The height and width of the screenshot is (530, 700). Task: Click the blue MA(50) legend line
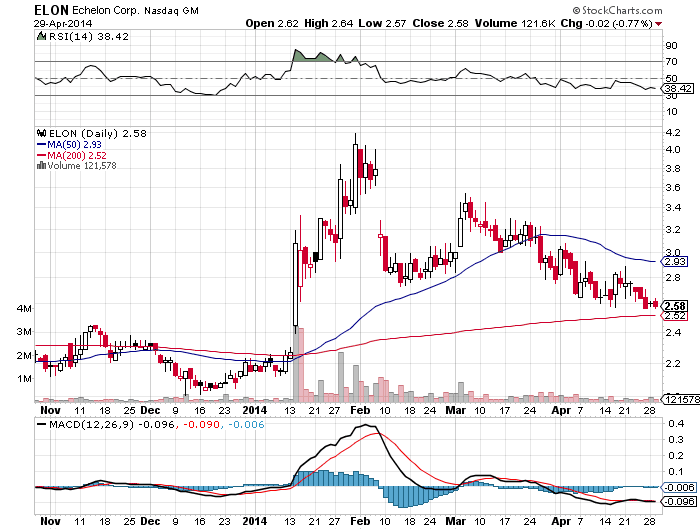42,145
